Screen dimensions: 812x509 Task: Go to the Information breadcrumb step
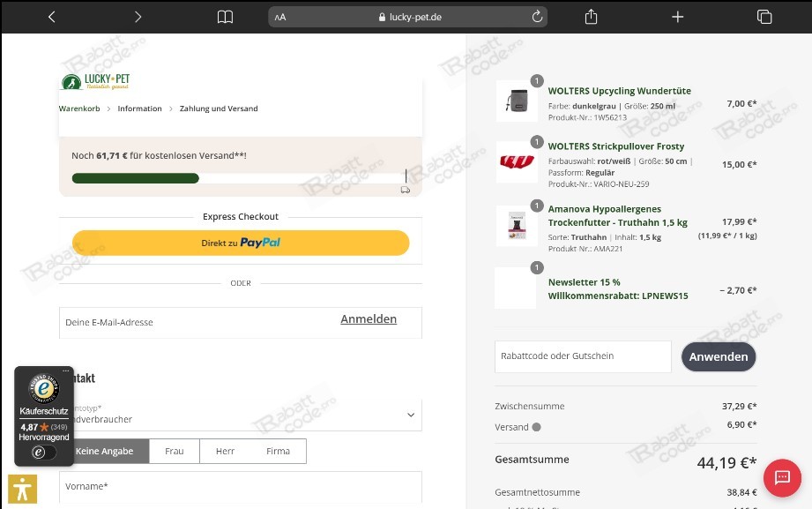pos(140,109)
